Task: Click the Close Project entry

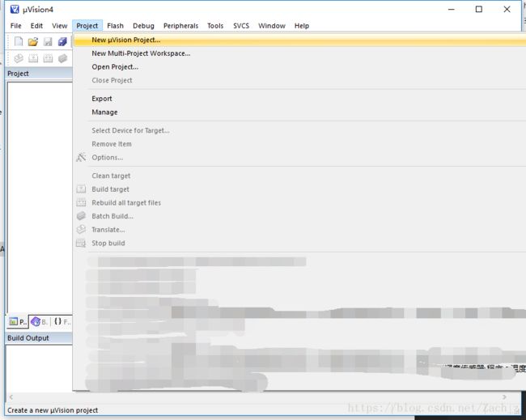Action: point(299,80)
